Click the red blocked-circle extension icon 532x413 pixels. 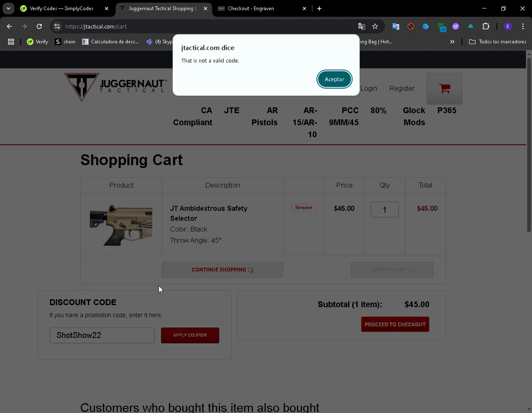pyautogui.click(x=411, y=26)
